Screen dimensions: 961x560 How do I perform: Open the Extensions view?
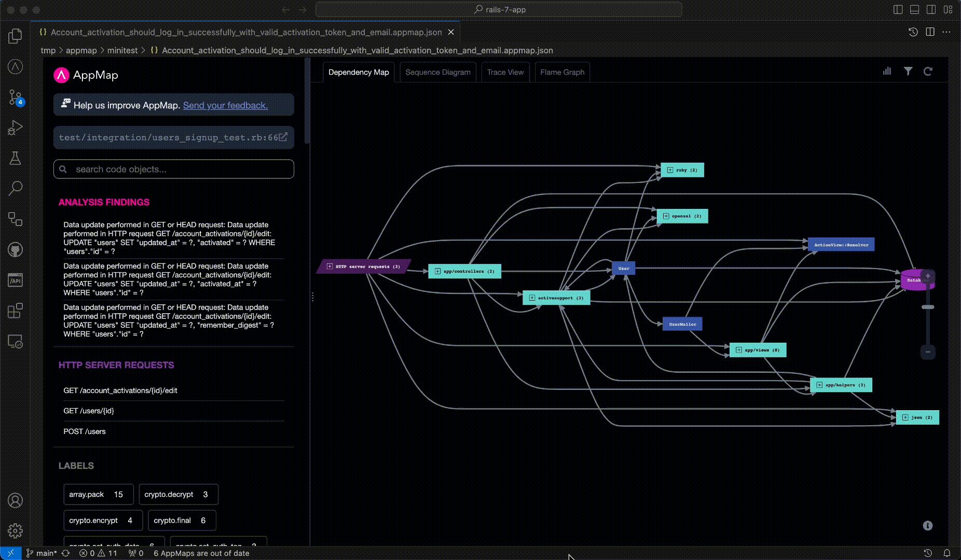15,311
